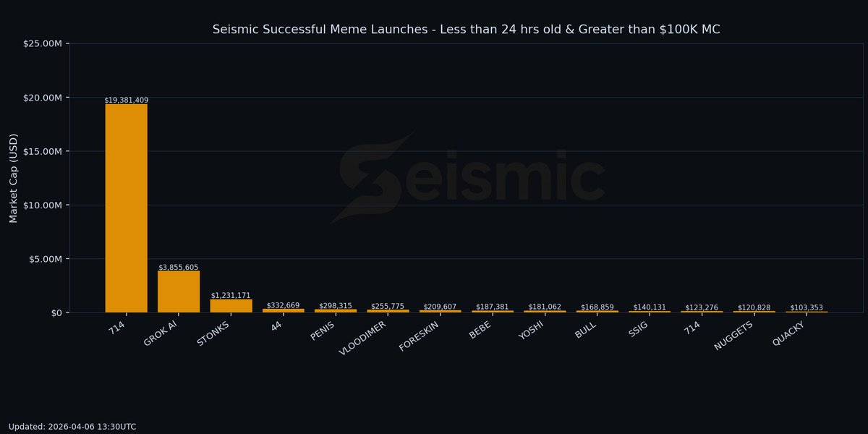Click the $20.00M y-axis tick label
This screenshot has height=434, width=868.
43,98
